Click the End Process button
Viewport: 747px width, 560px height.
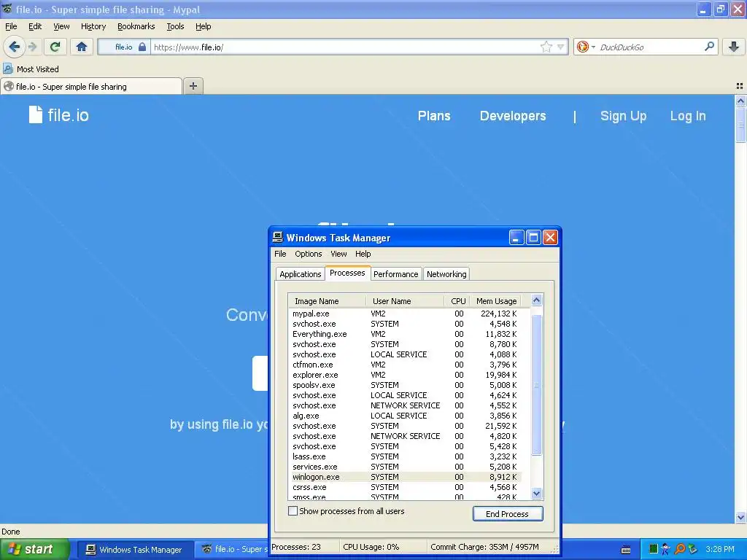tap(508, 514)
